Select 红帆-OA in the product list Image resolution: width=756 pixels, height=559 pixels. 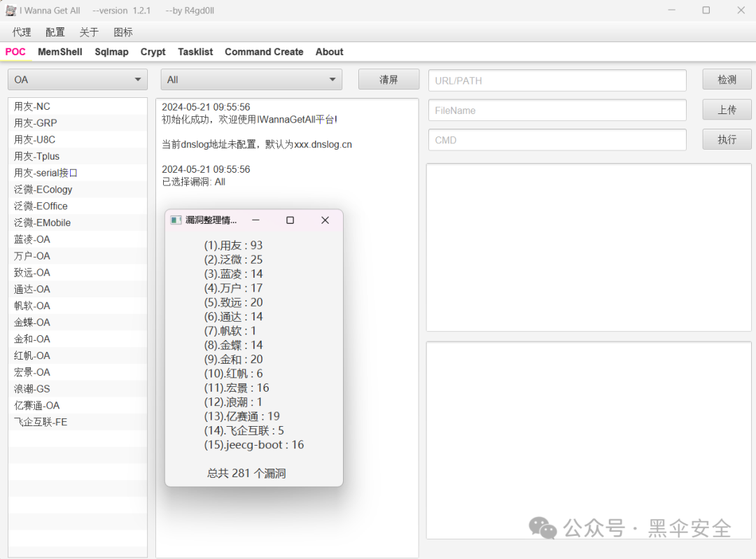pyautogui.click(x=78, y=355)
